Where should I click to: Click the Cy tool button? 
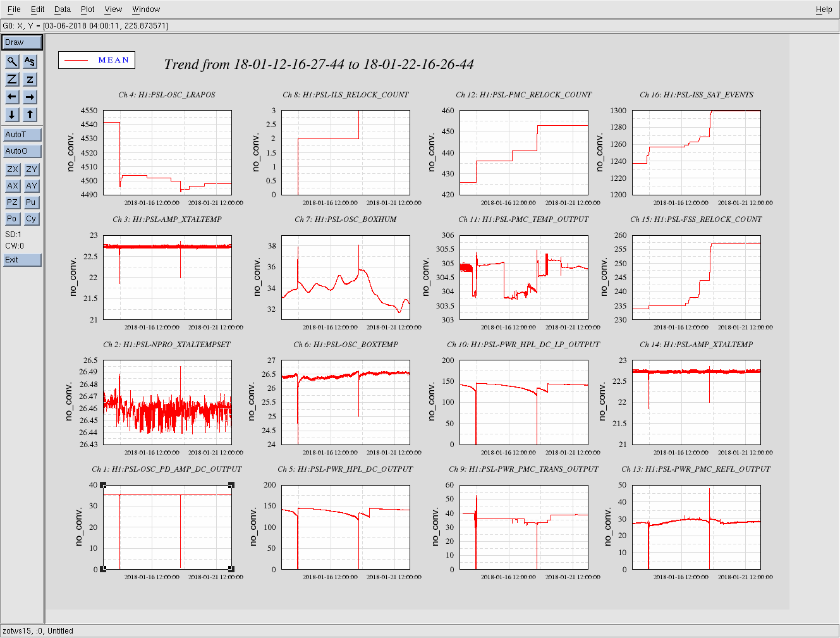[x=32, y=219]
